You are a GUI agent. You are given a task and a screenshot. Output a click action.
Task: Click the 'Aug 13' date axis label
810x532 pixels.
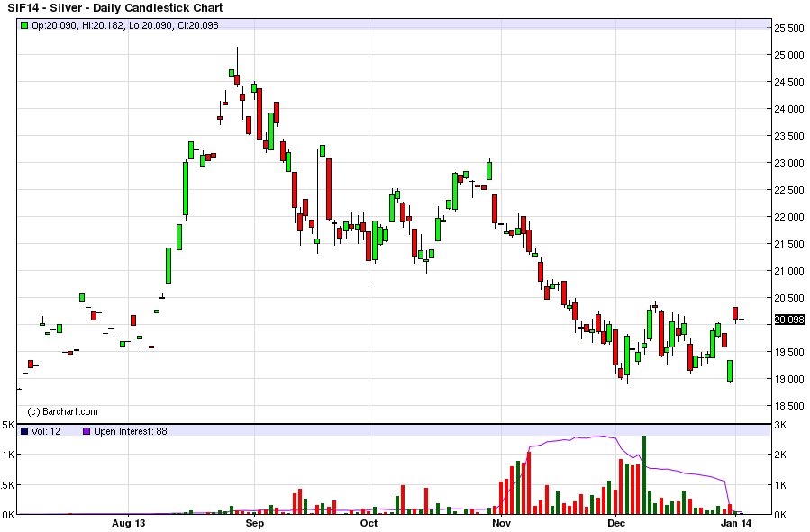pos(128,523)
